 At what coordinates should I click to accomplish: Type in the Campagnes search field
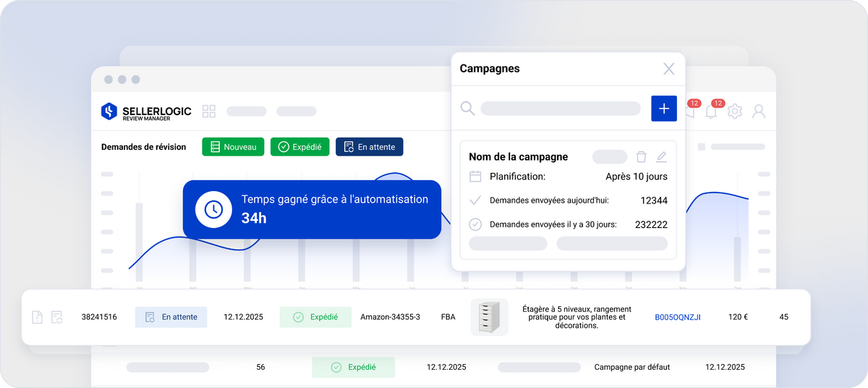(x=561, y=109)
